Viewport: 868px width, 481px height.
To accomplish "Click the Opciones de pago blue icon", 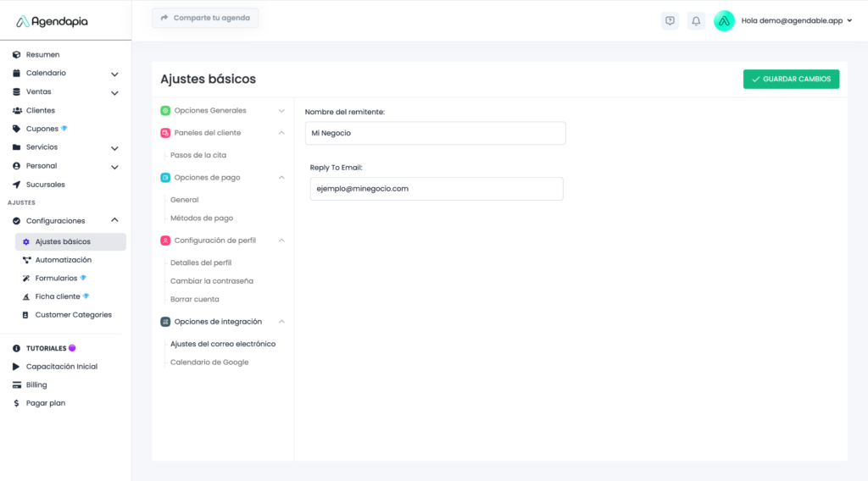I will [x=165, y=178].
